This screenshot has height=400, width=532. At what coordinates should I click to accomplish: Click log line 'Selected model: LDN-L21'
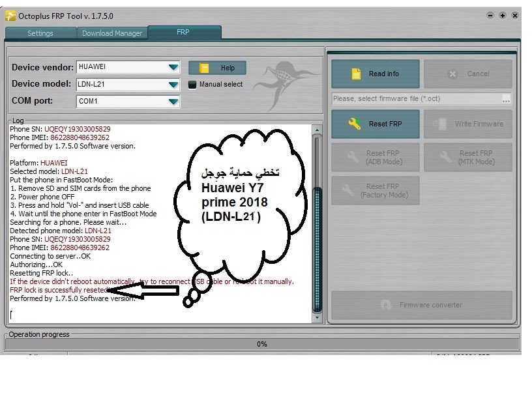(49, 171)
